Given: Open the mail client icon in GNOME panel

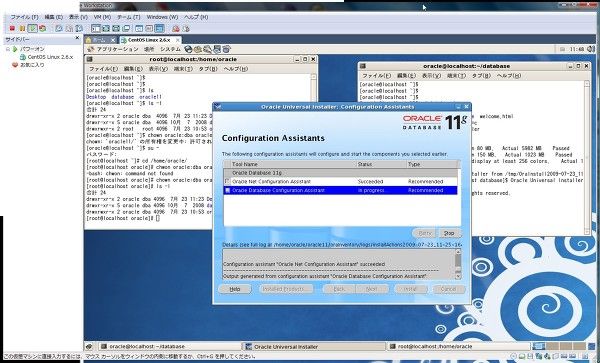Looking at the screenshot, I should [x=198, y=49].
